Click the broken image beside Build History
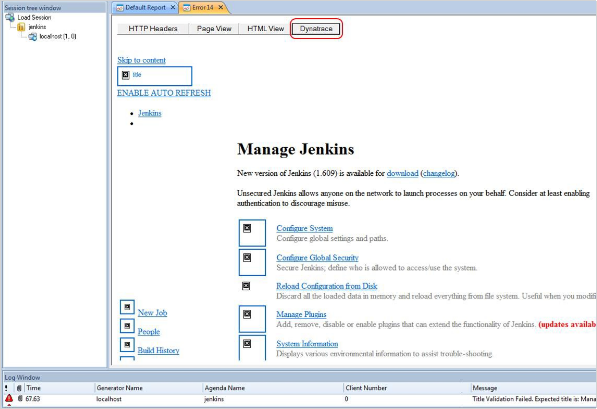The width and height of the screenshot is (597, 409). (127, 345)
